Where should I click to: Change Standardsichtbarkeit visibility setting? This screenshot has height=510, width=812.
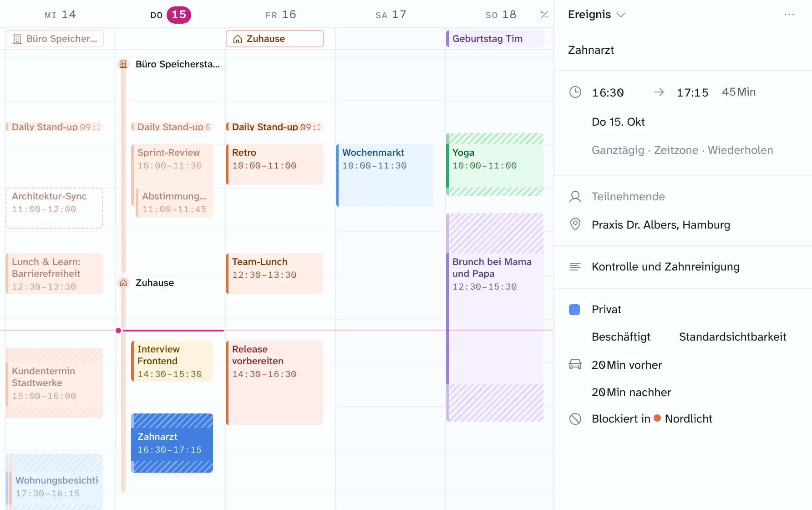(x=732, y=337)
